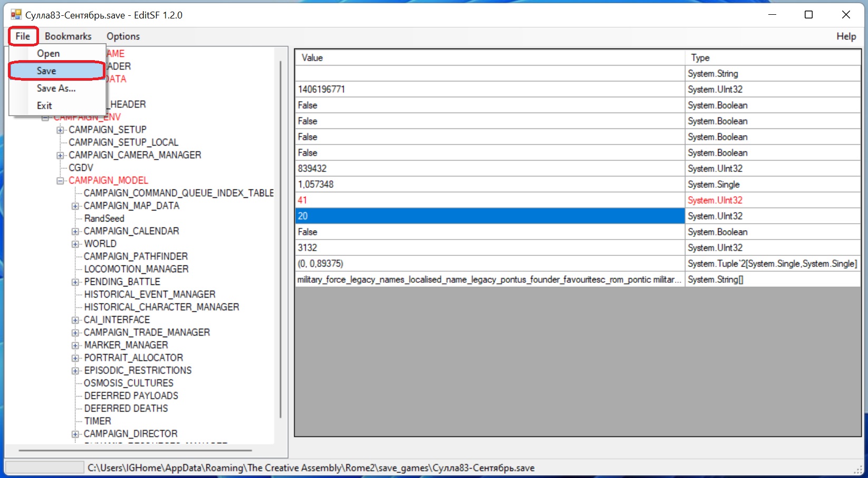The width and height of the screenshot is (868, 478).
Task: Open the Help menu
Action: click(x=846, y=36)
